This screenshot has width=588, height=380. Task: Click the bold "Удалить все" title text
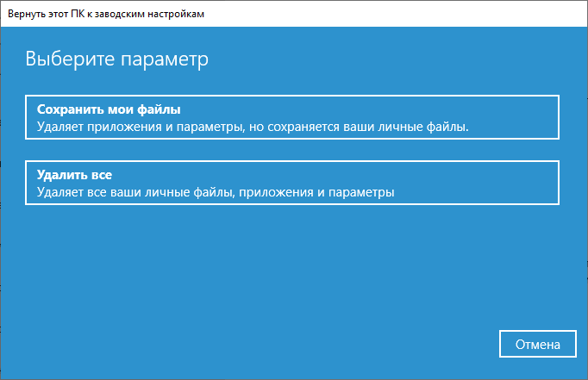pyautogui.click(x=74, y=175)
